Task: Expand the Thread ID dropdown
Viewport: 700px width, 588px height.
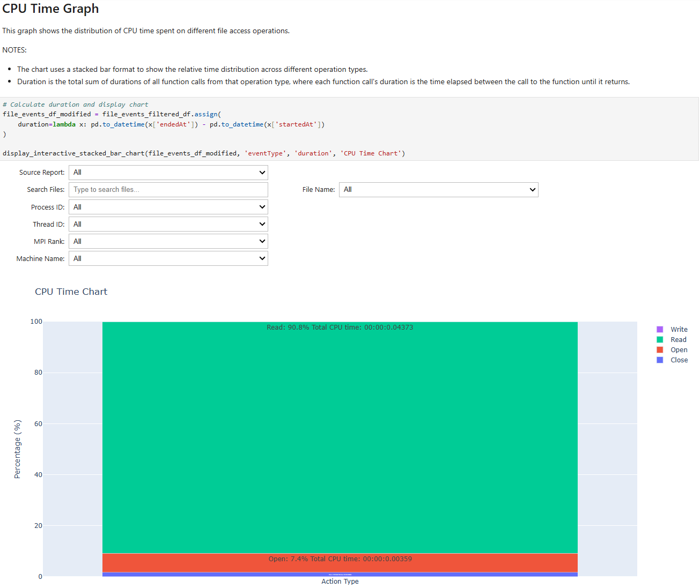Action: pos(168,224)
